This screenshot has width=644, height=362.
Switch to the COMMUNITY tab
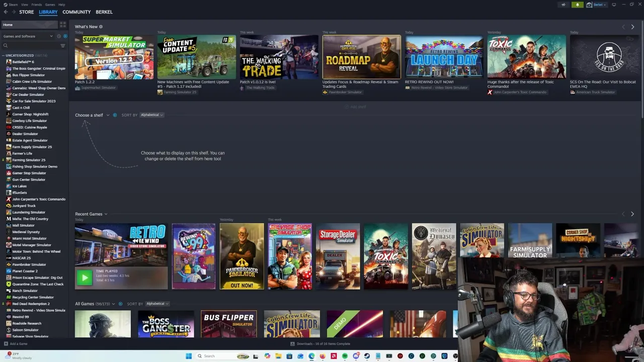click(x=76, y=12)
